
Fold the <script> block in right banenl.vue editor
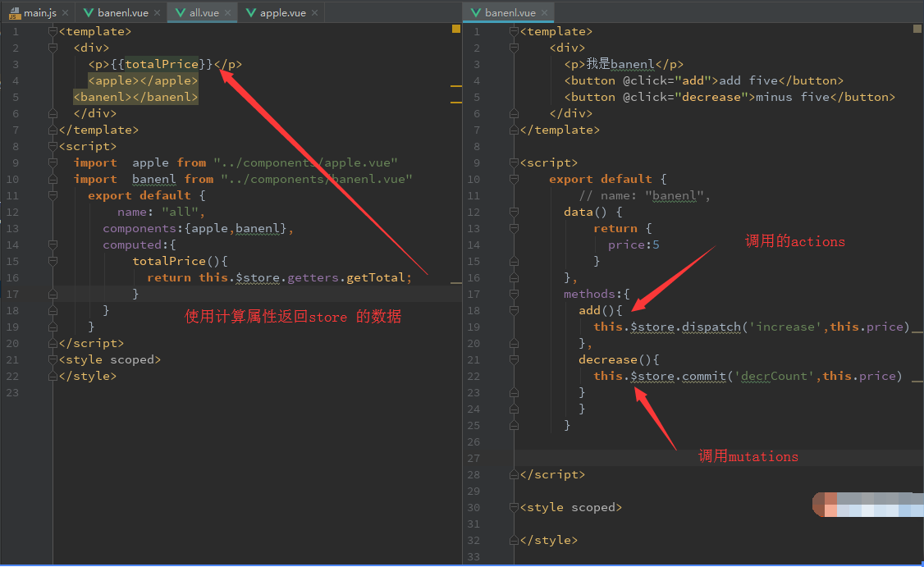click(x=514, y=162)
